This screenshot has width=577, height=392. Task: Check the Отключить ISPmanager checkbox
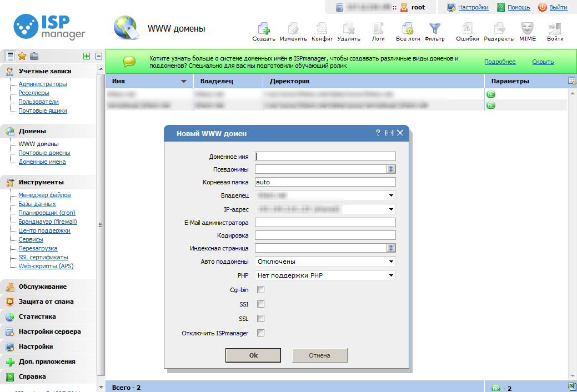coord(261,333)
